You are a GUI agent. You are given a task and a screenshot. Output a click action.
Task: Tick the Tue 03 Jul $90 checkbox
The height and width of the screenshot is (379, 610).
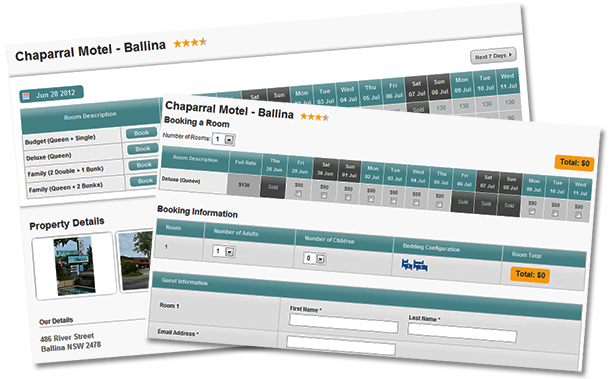pyautogui.click(x=394, y=201)
